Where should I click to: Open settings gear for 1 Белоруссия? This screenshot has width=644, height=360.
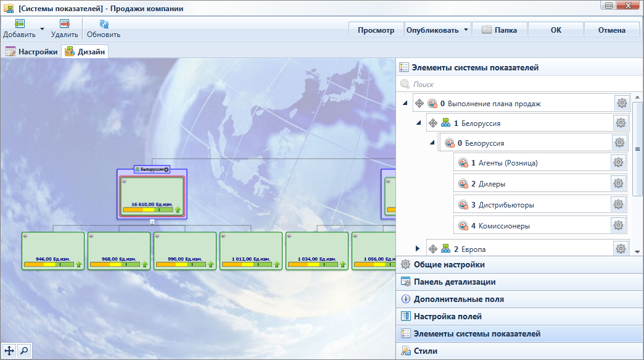(621, 122)
